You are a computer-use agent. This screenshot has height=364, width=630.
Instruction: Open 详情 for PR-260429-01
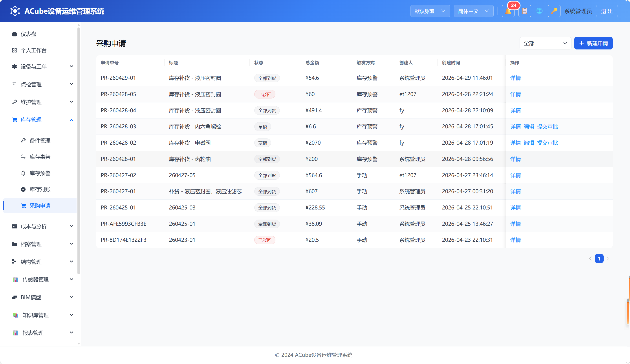coord(515,78)
